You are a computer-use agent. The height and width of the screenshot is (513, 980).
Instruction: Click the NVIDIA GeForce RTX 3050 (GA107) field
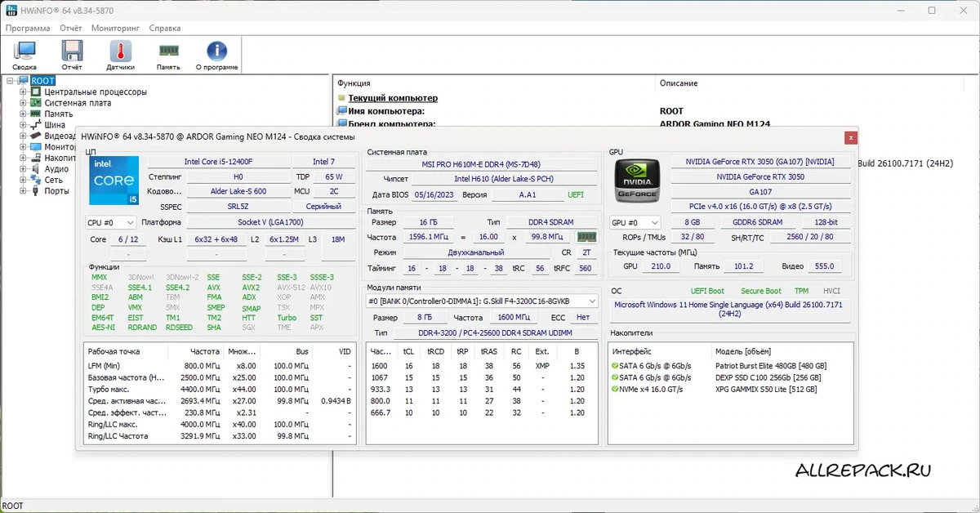tap(760, 162)
